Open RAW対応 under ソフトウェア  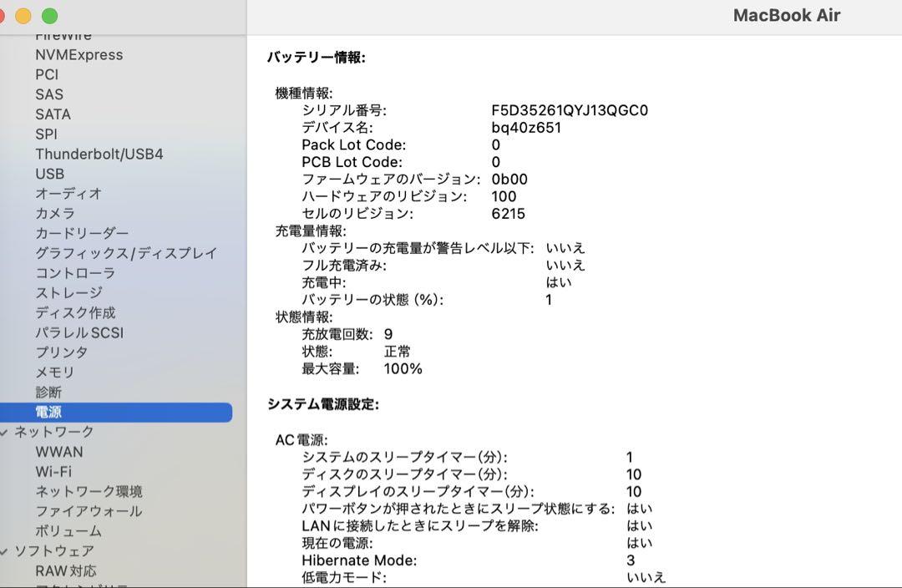(x=66, y=571)
